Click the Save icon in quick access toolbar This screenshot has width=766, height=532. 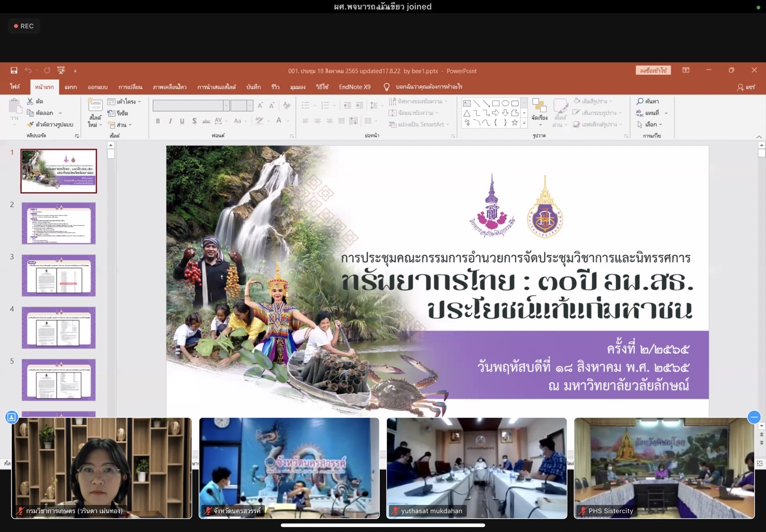tap(14, 70)
